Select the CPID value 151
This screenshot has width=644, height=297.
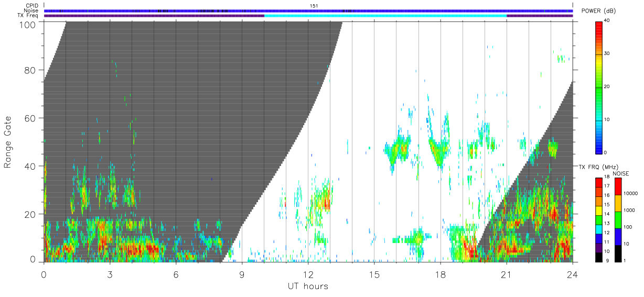click(x=313, y=6)
